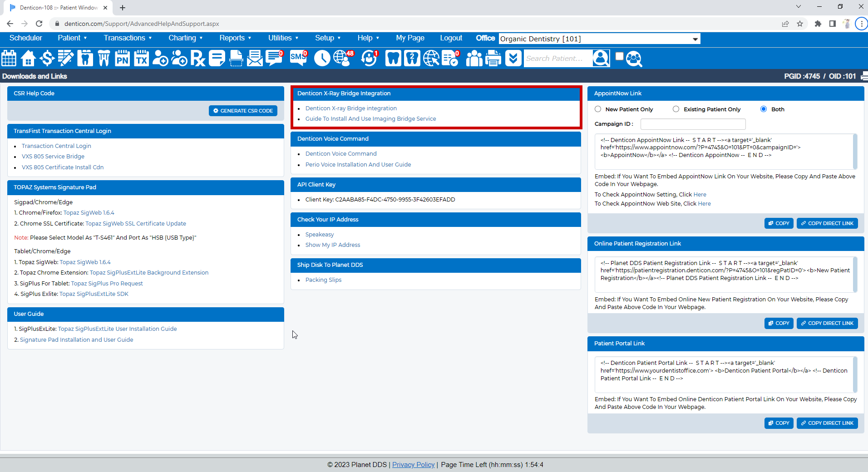Open the Office selection dropdown

599,39
